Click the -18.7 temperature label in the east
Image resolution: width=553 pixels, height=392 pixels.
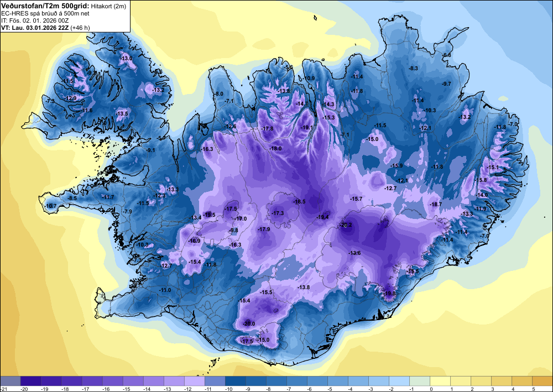[436, 205]
